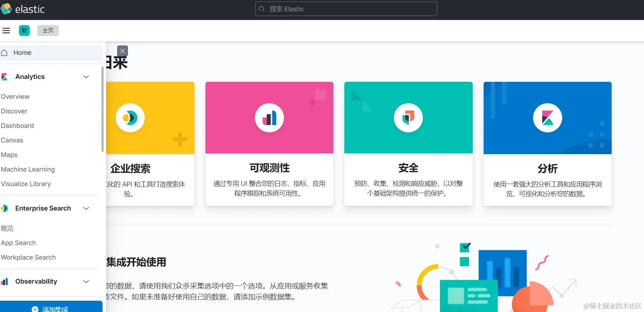Open Analytics Overview
The width and height of the screenshot is (644, 312).
[15, 97]
